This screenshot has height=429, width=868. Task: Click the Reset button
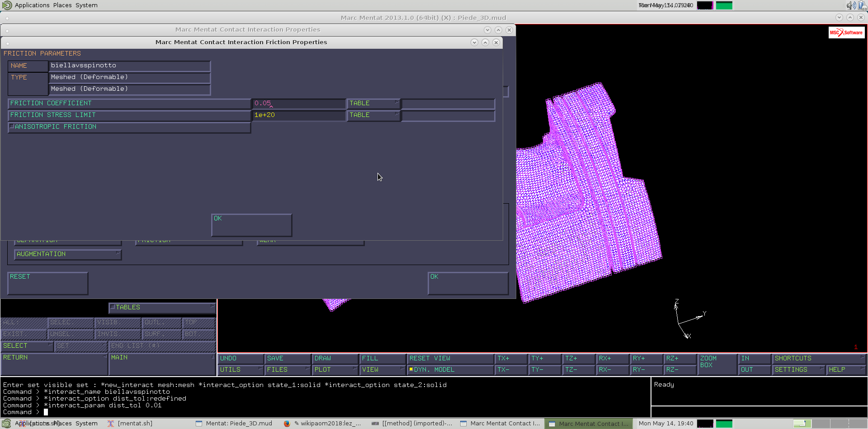[x=47, y=284]
